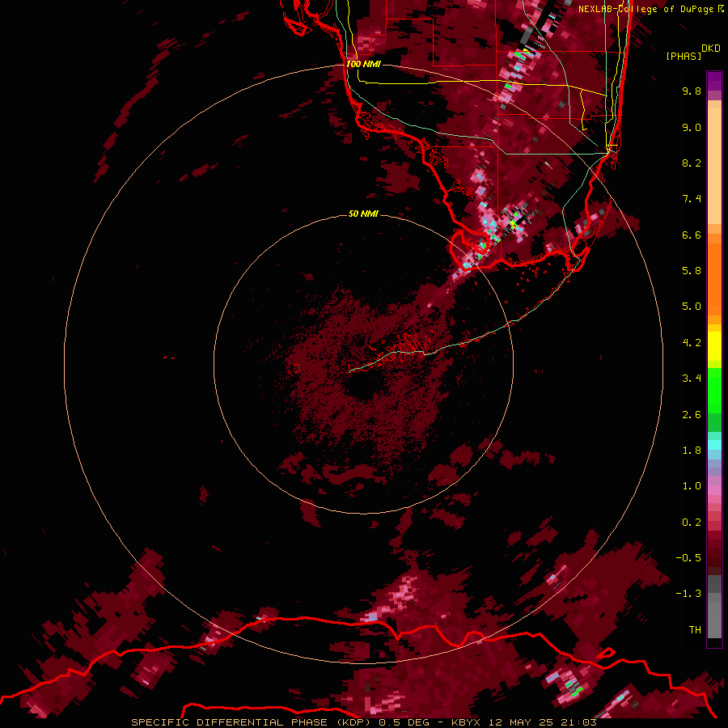Click the 9.0 value on the color scale

point(692,127)
